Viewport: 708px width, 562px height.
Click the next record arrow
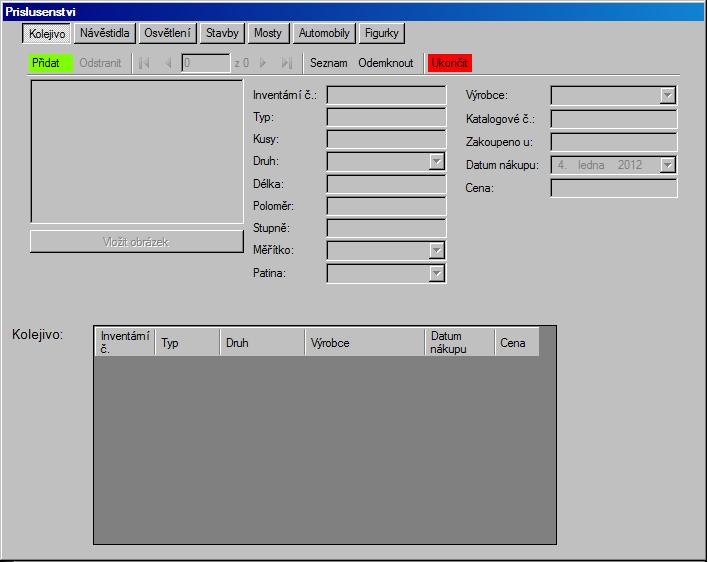tap(263, 63)
